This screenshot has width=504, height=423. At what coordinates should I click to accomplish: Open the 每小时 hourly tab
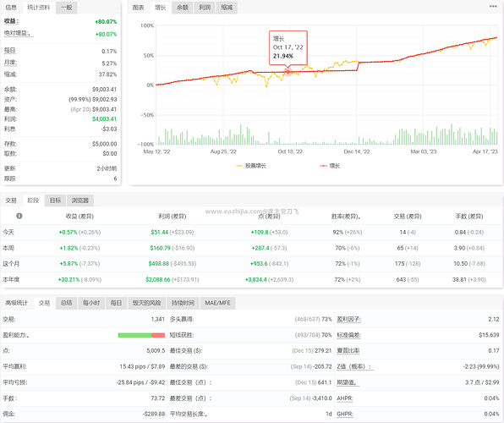tap(91, 303)
